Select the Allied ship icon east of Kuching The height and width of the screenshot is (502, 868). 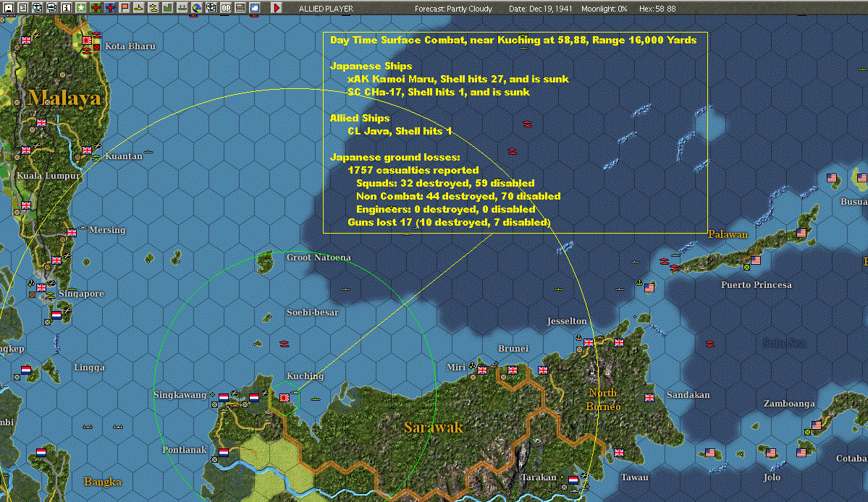[x=316, y=399]
